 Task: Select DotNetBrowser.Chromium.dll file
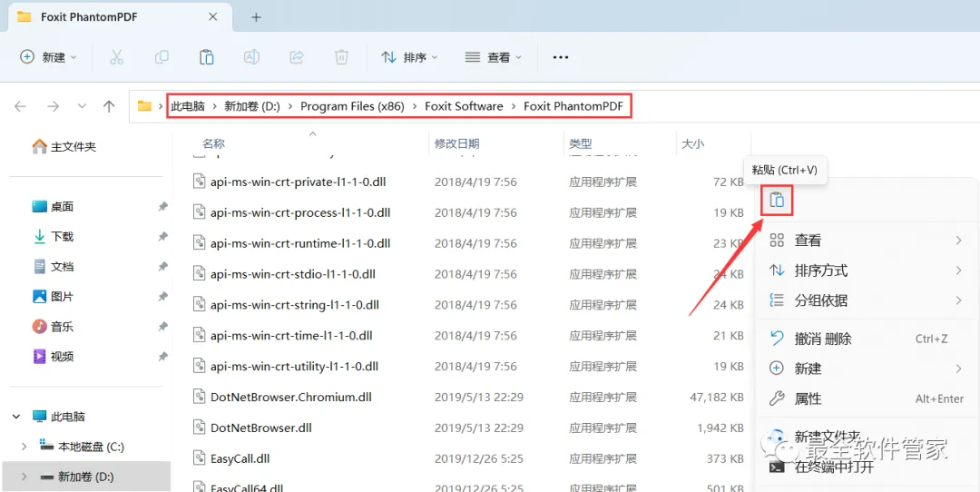290,397
